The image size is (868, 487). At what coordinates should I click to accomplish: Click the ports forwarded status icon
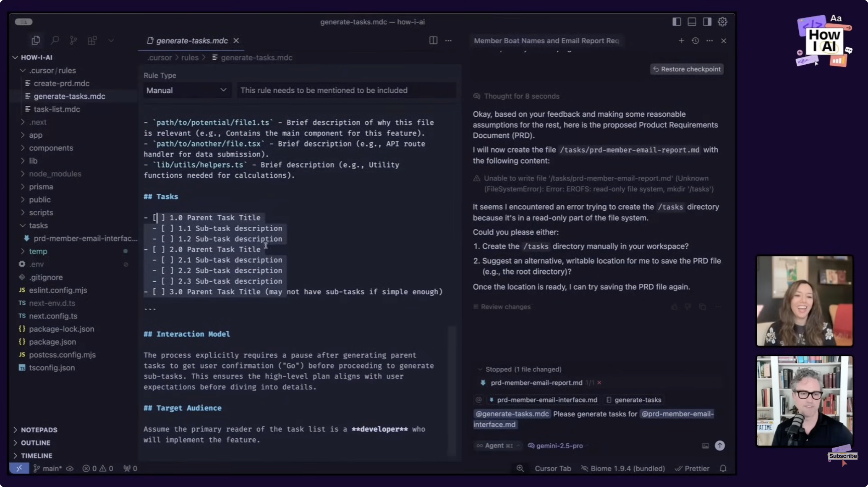(131, 469)
